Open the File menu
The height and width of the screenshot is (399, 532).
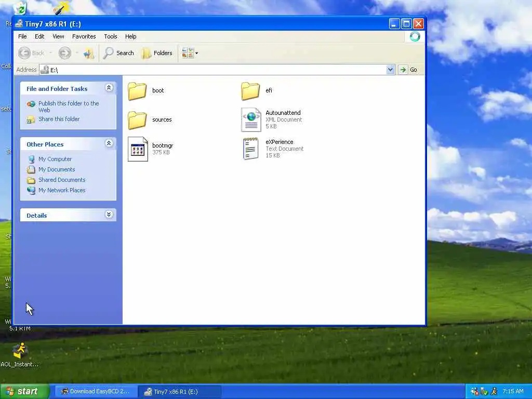(22, 36)
